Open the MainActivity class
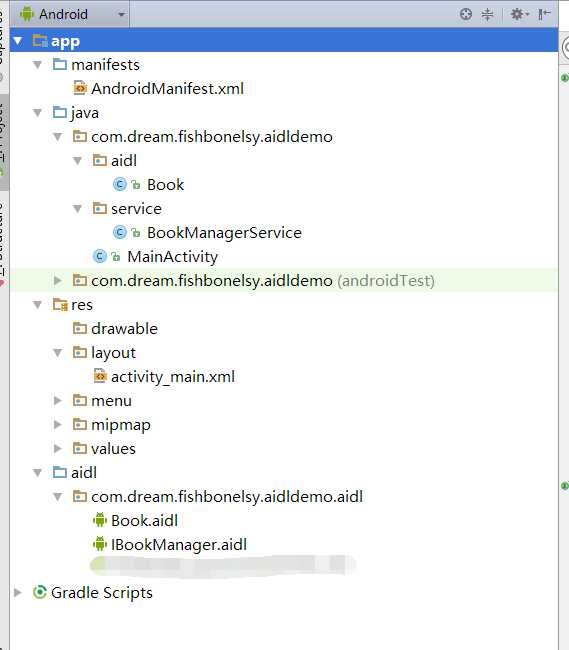This screenshot has width=569, height=650. tap(172, 257)
